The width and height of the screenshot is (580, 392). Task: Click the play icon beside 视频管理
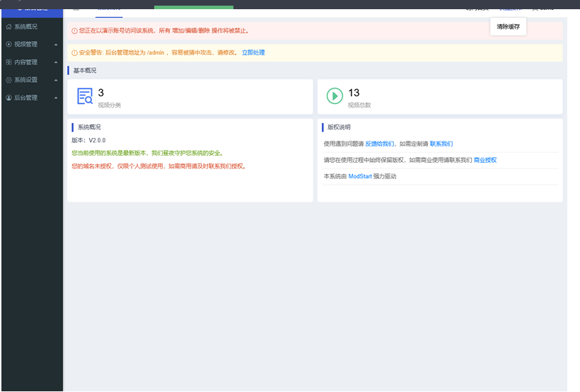tap(8, 44)
